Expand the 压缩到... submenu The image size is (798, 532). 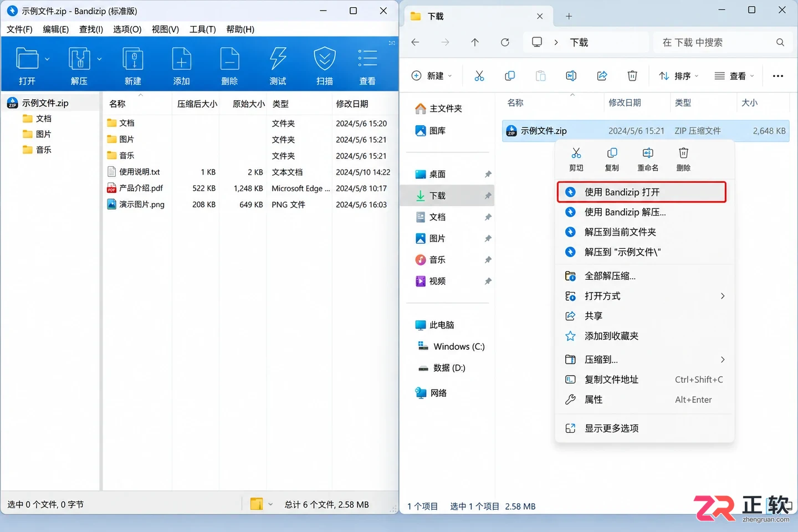coord(723,360)
